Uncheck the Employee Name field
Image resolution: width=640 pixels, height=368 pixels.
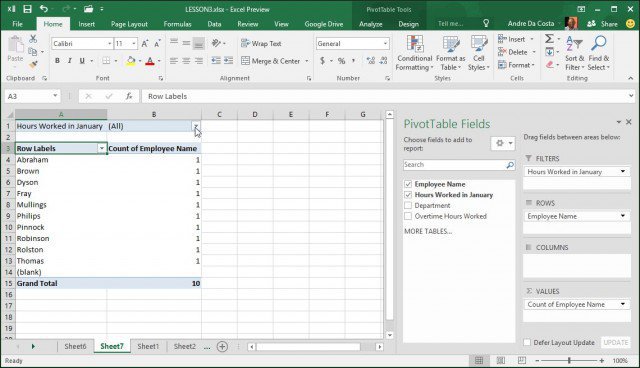click(408, 184)
